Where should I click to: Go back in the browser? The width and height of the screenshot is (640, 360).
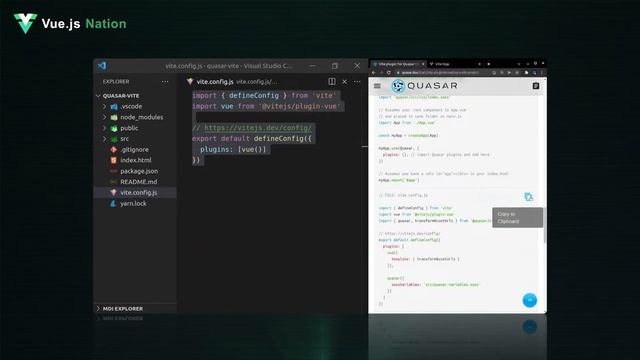(373, 73)
